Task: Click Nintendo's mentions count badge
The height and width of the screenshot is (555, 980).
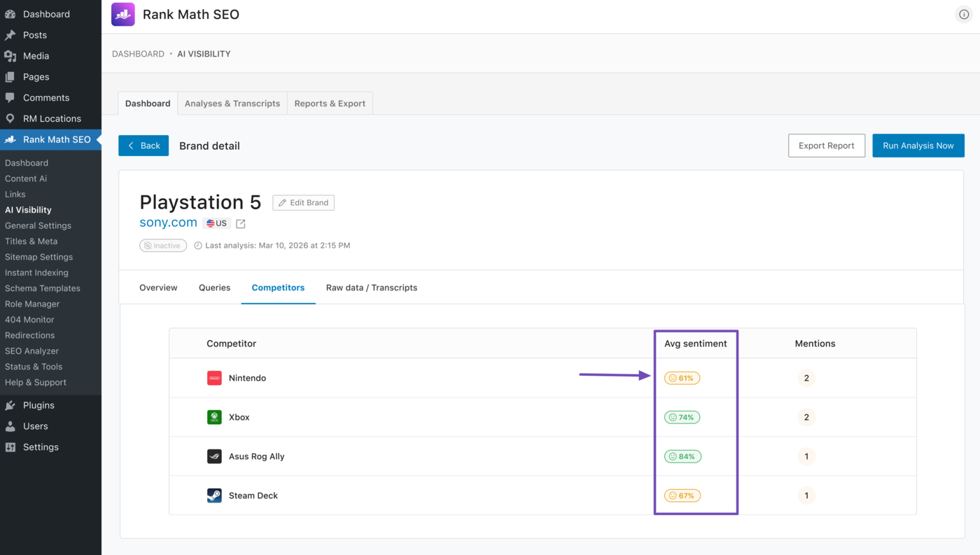Action: (x=806, y=378)
